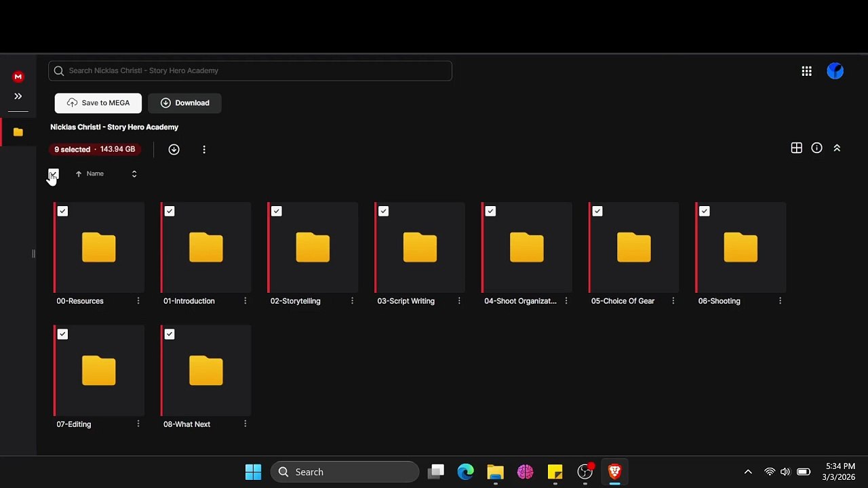Open Task View from taskbar
868x488 pixels.
click(x=436, y=472)
